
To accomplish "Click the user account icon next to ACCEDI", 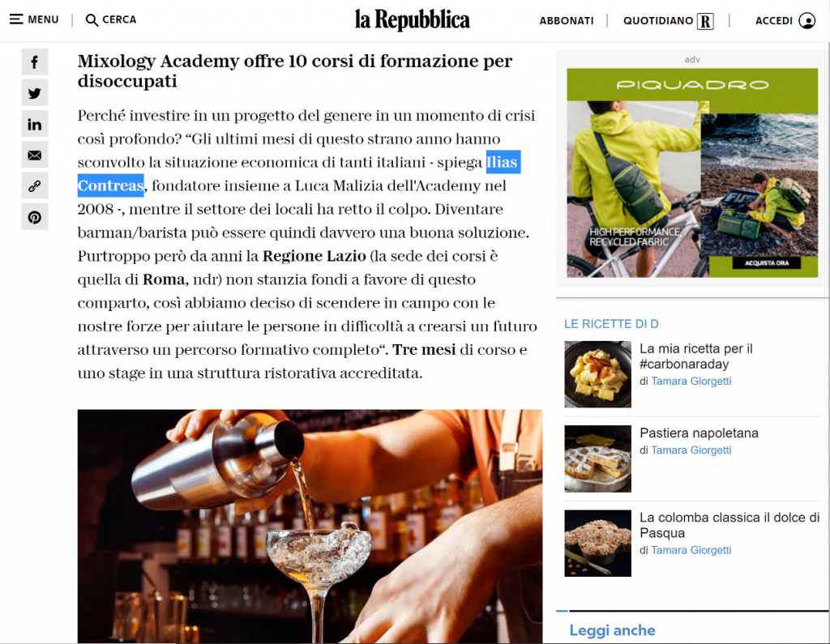I will click(807, 20).
